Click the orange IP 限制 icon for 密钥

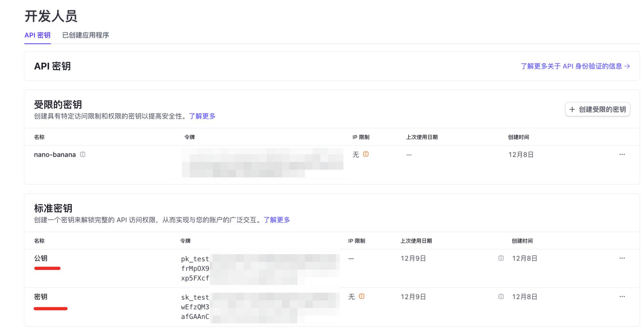[x=362, y=296]
